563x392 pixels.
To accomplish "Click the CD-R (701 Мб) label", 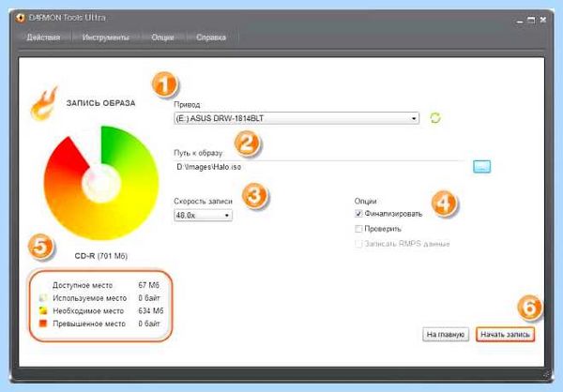I will pyautogui.click(x=101, y=256).
